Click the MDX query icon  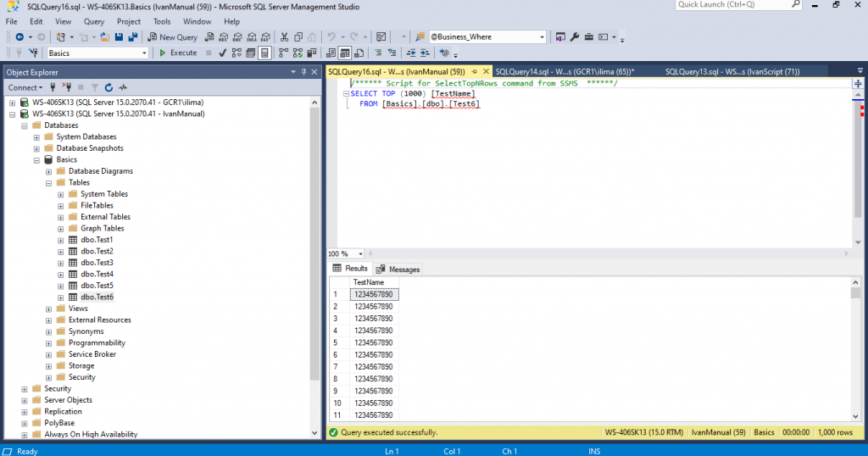(224, 37)
